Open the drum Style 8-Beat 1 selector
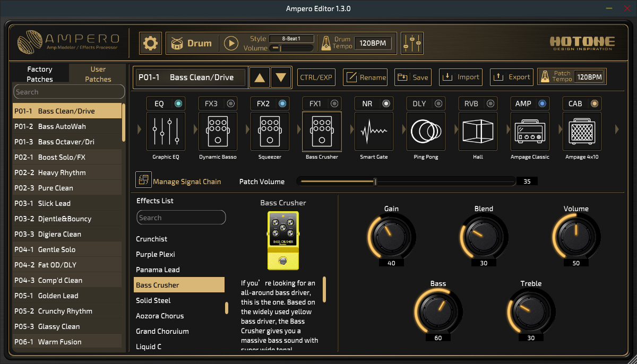This screenshot has width=637, height=364. click(291, 39)
